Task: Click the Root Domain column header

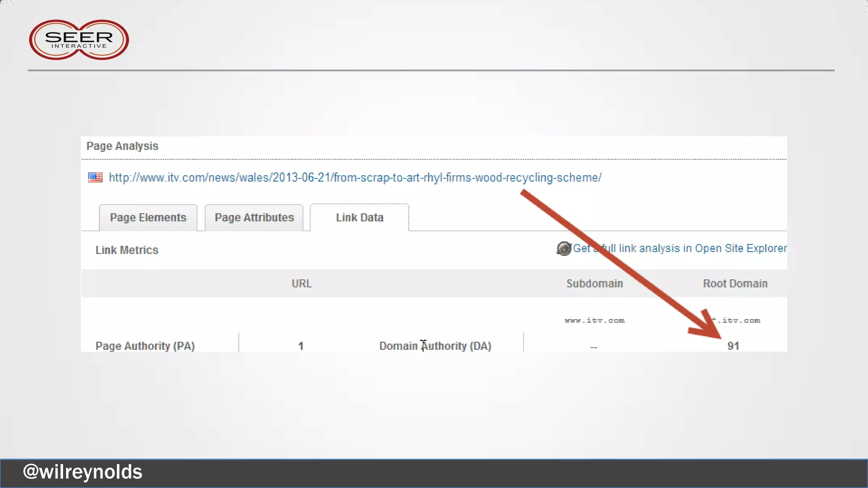Action: point(735,284)
